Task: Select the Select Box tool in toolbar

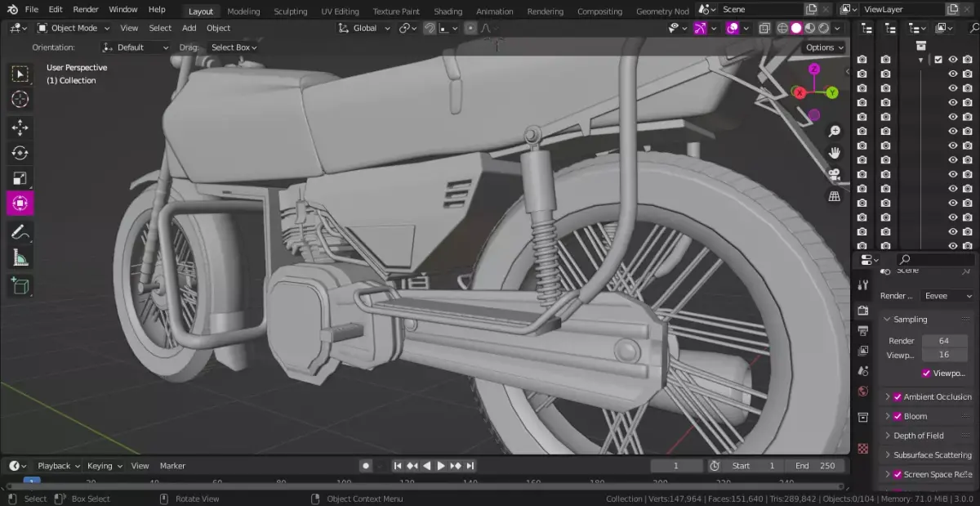Action: [x=20, y=74]
